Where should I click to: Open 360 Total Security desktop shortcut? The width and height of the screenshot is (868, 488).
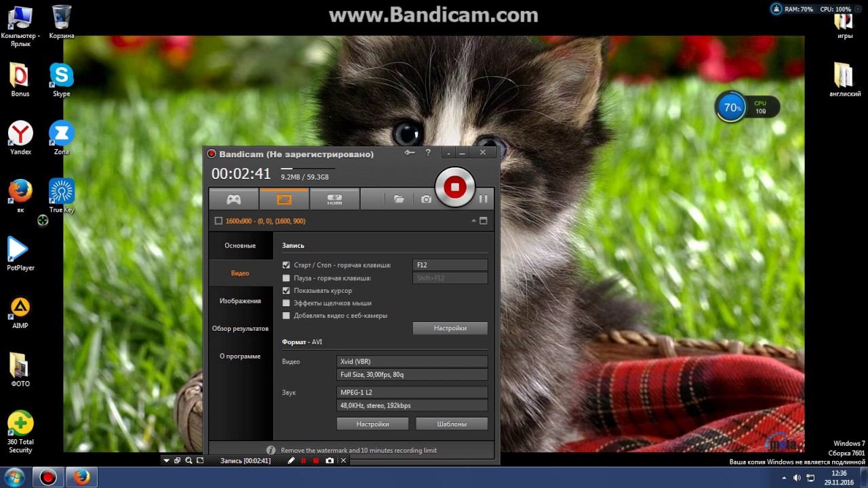click(20, 432)
